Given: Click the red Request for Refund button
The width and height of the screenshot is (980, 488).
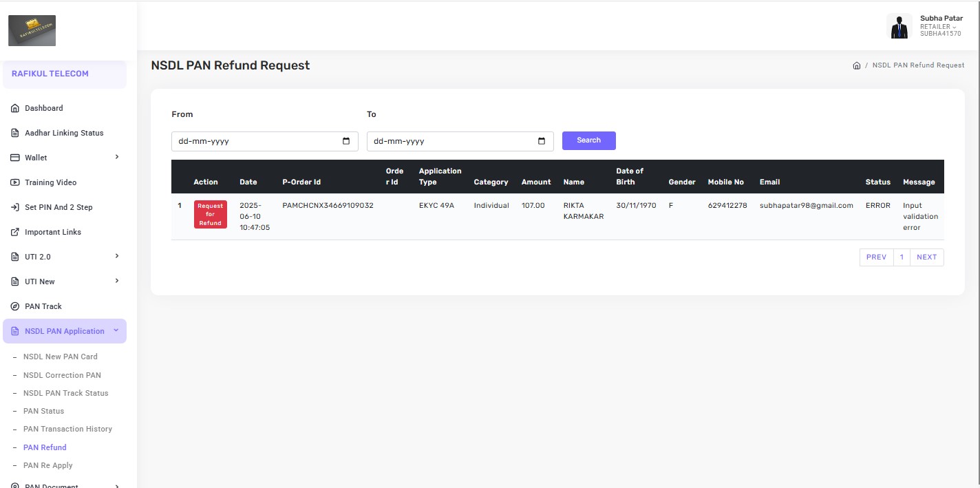Looking at the screenshot, I should point(210,214).
